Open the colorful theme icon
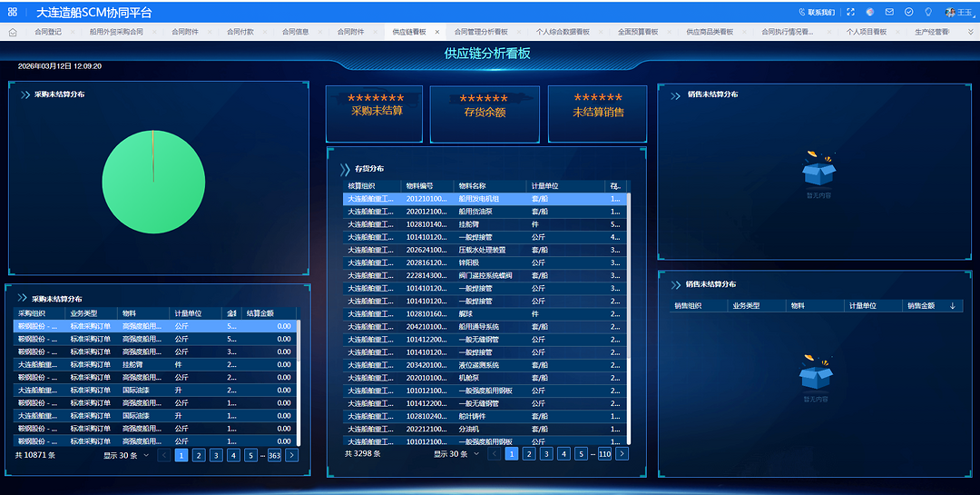This screenshot has height=495, width=980. pos(869,13)
